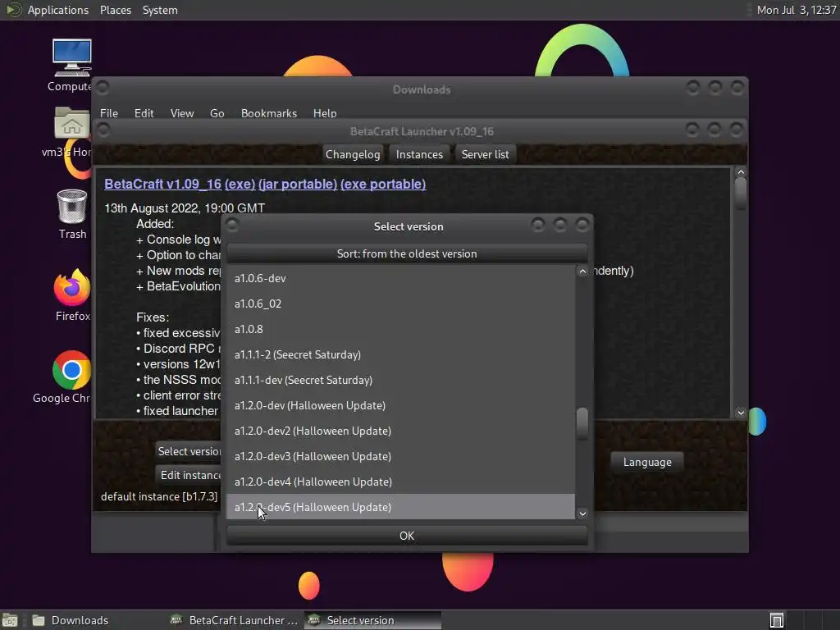The image size is (840, 630).
Task: Open the (jar portable) download link
Action: point(298,184)
